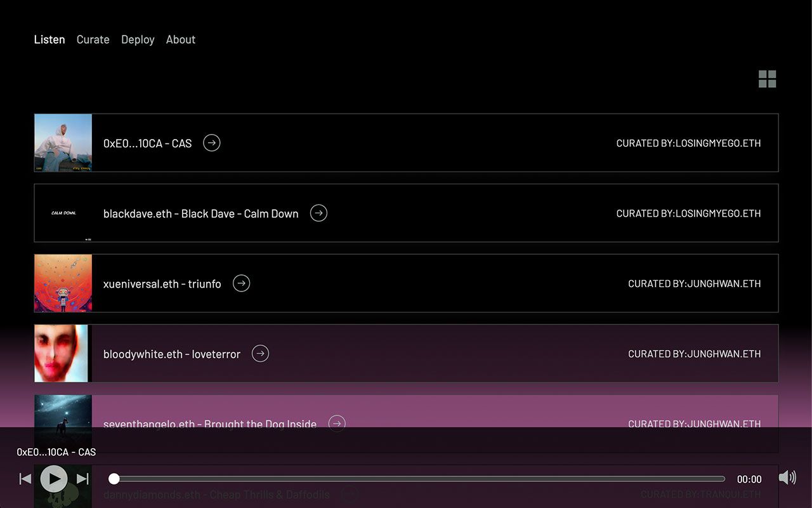The height and width of the screenshot is (508, 812).
Task: Click blackdave.eth - Black Dave - Calm Down title
Action: coord(200,214)
